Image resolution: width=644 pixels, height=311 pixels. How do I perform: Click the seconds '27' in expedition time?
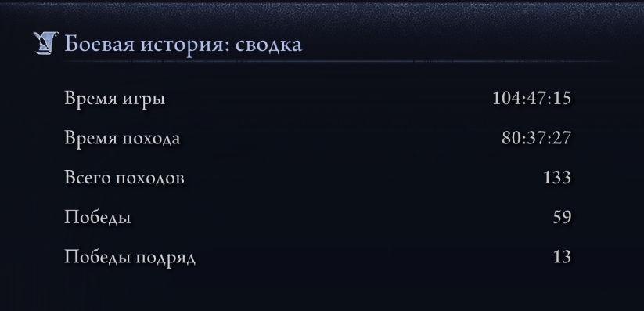point(562,138)
